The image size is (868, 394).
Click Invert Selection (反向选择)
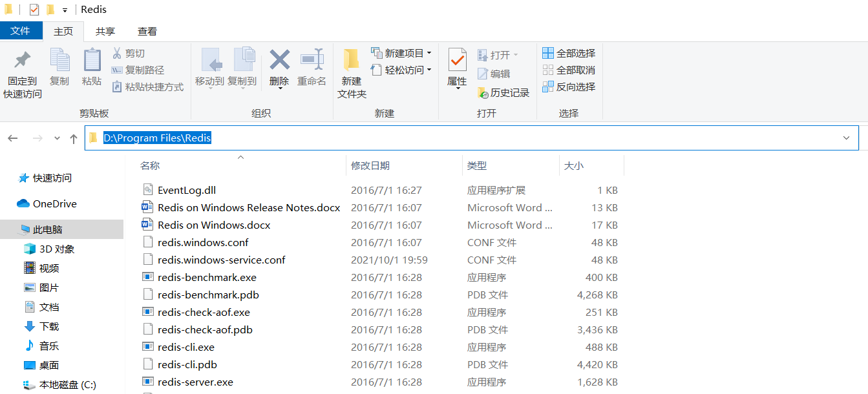click(x=569, y=87)
